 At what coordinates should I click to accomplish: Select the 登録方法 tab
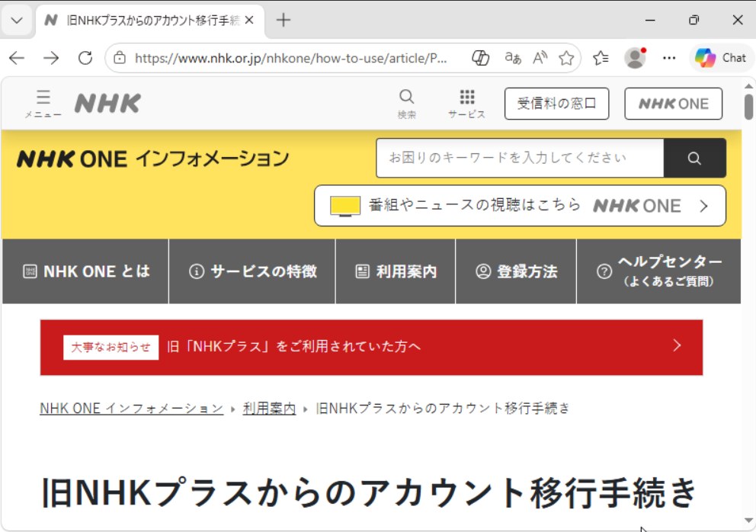[516, 271]
